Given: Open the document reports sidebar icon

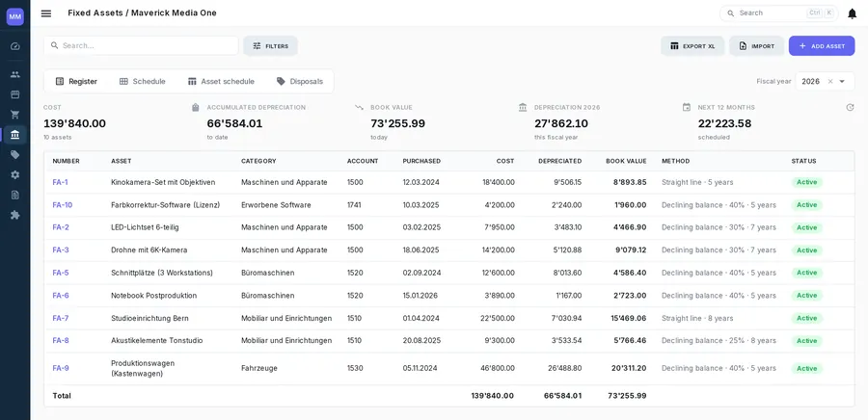Looking at the screenshot, I should 14,195.
